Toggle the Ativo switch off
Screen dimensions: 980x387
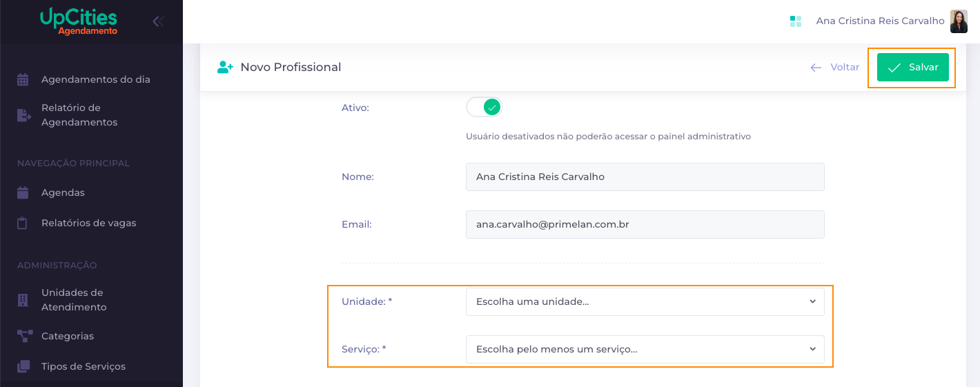pos(484,107)
